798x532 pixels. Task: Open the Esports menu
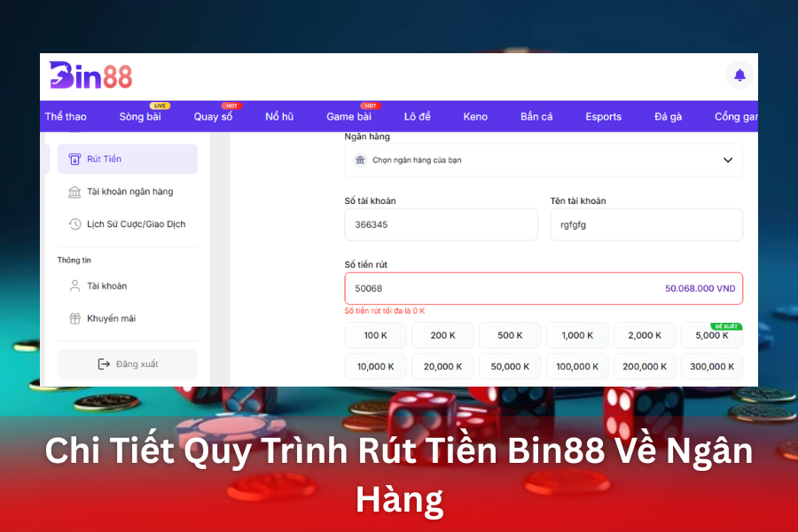[604, 116]
